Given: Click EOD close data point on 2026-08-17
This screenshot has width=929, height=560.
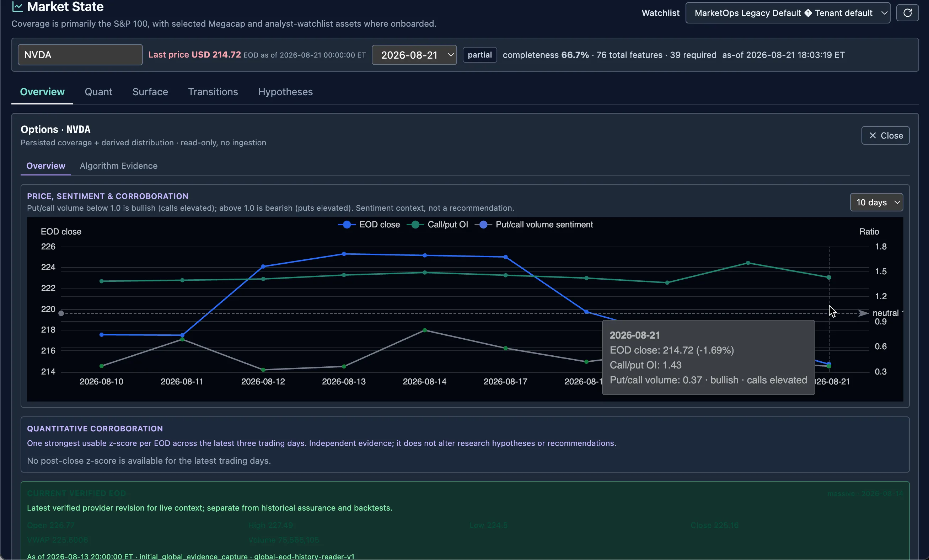Looking at the screenshot, I should click(x=506, y=257).
